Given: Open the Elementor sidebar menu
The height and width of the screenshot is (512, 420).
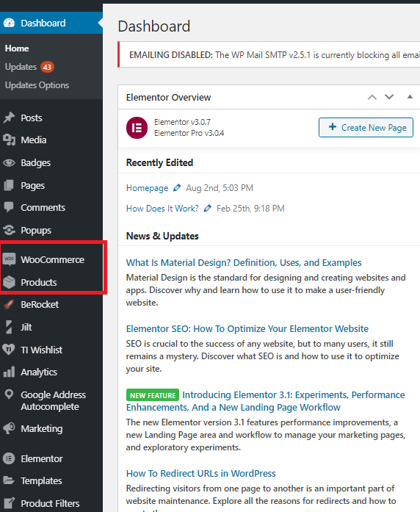Looking at the screenshot, I should pos(51,458).
